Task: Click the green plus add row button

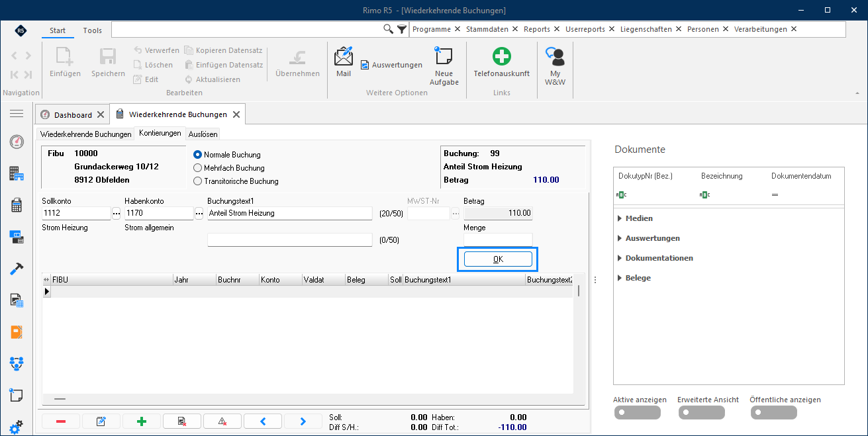Action: (x=141, y=421)
